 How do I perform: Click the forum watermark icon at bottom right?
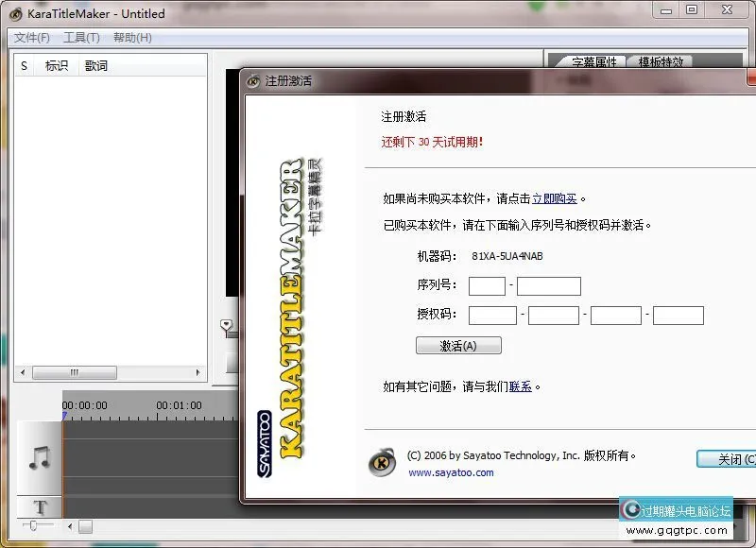click(x=631, y=510)
